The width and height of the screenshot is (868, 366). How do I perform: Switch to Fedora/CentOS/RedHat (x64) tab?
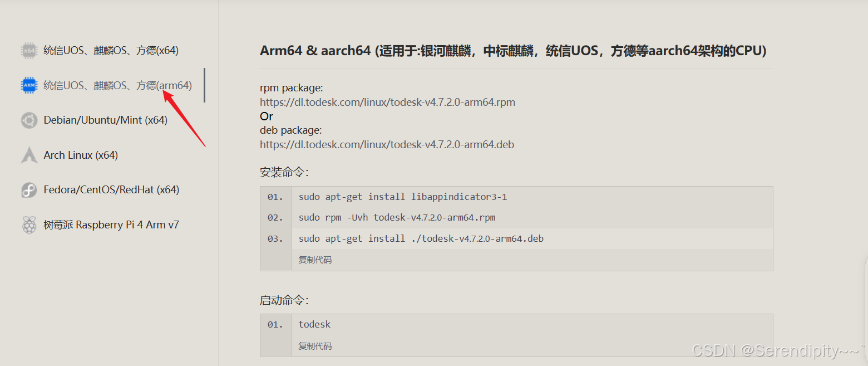[111, 190]
